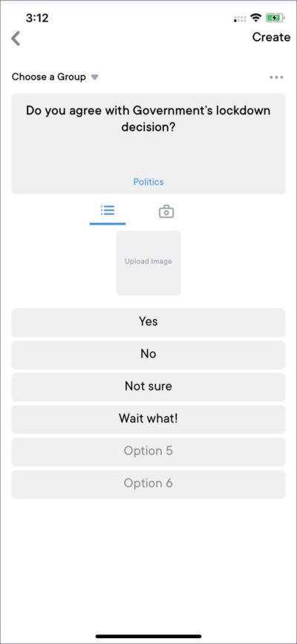Edit the Not sure option

point(148,387)
